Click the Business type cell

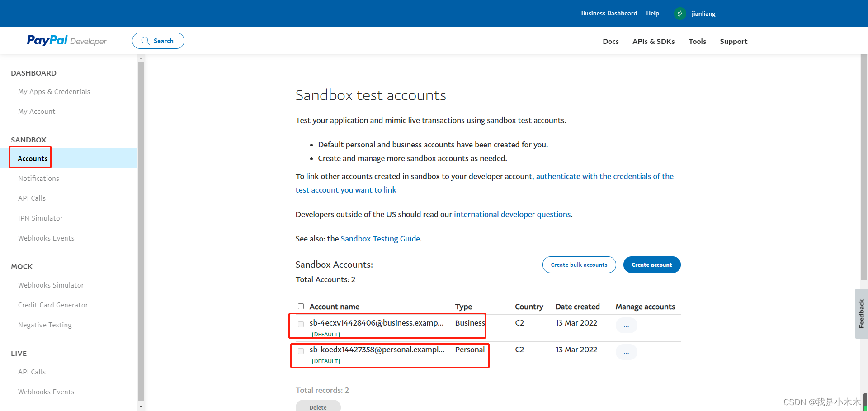click(x=470, y=323)
